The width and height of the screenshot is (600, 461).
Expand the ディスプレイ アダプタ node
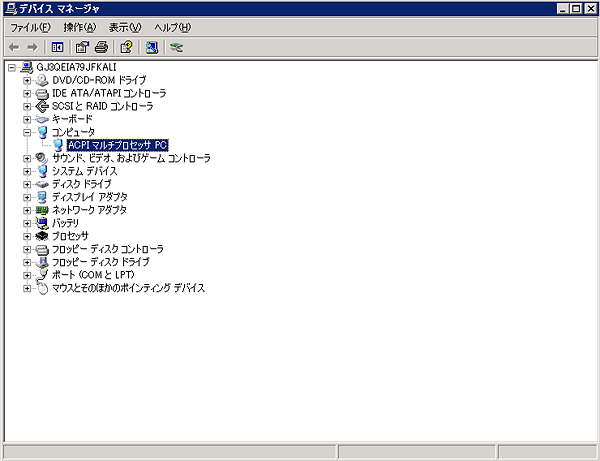click(x=27, y=197)
